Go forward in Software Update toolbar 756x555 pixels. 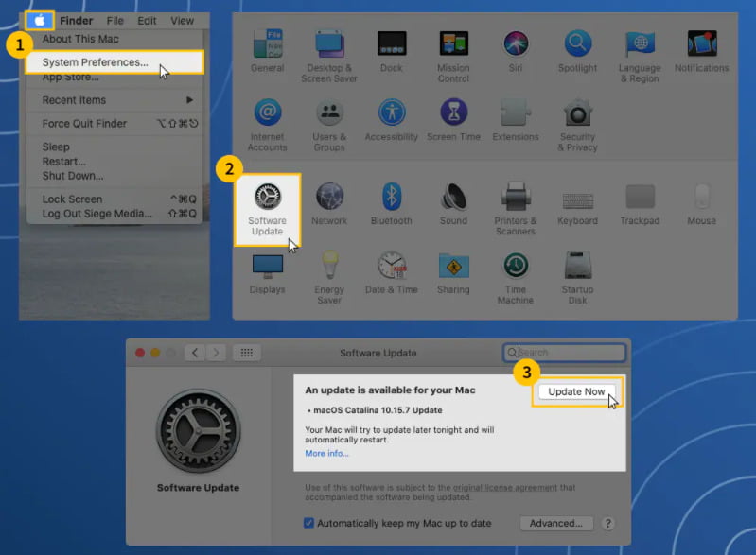click(x=216, y=353)
